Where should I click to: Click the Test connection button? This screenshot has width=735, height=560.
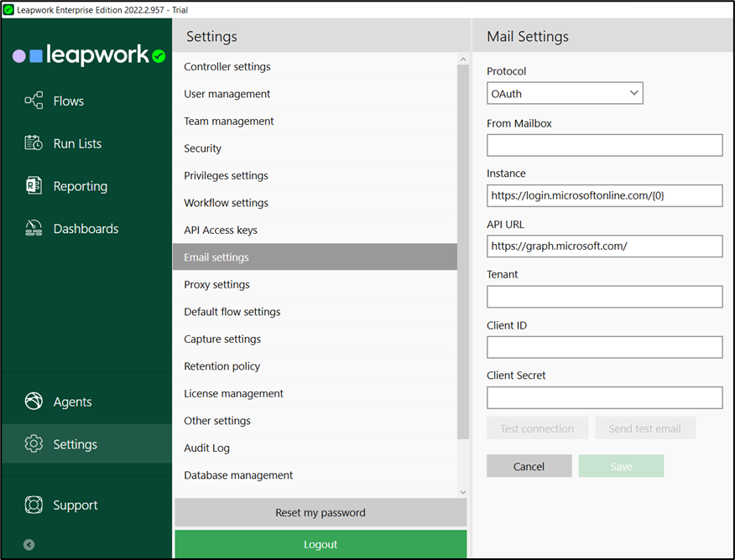click(x=537, y=428)
